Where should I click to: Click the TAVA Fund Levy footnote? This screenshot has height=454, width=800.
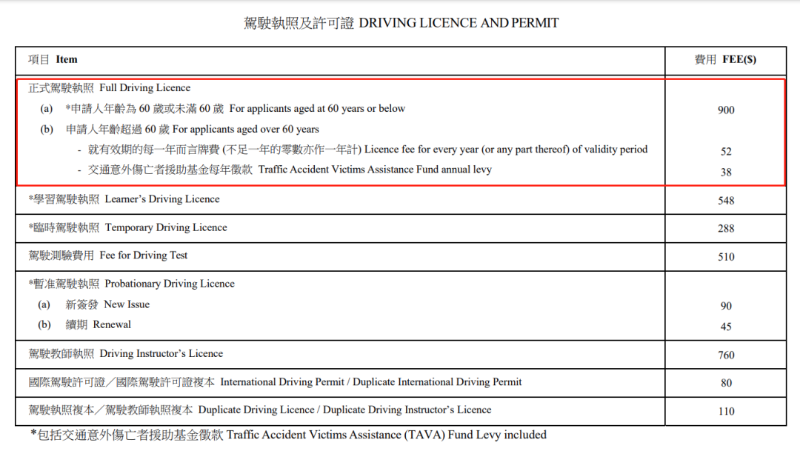[288, 436]
